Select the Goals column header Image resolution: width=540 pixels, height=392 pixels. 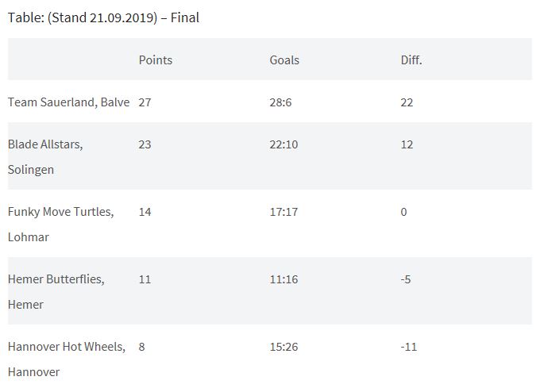point(284,60)
